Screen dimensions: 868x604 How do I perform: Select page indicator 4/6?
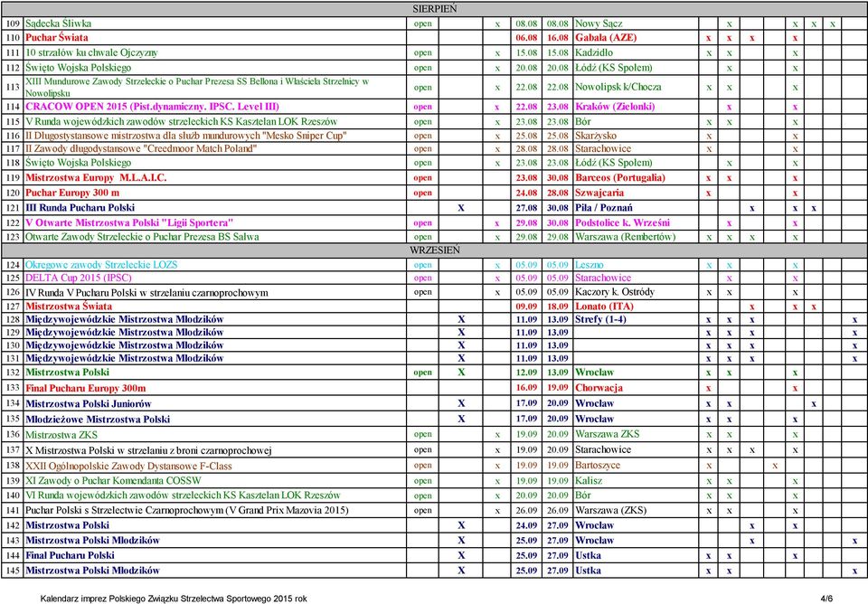pos(826,599)
